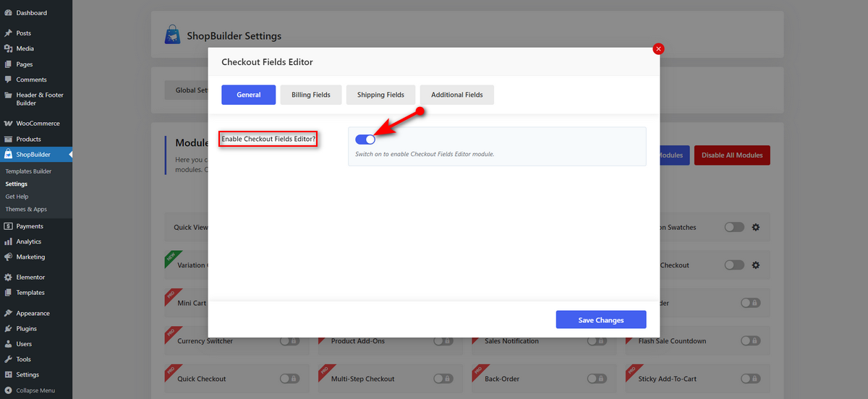Click the Mini Cart module card
The image size is (868, 399).
[187, 303]
